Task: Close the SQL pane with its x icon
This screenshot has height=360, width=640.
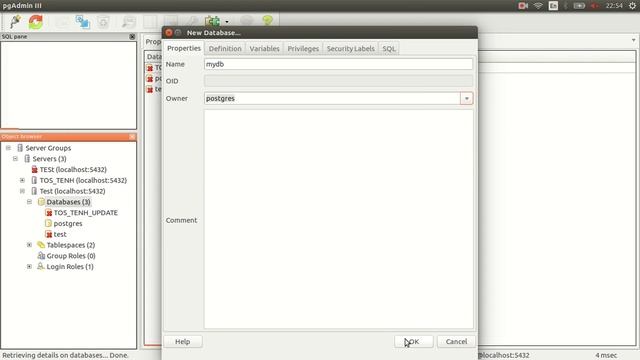Action: [132, 36]
